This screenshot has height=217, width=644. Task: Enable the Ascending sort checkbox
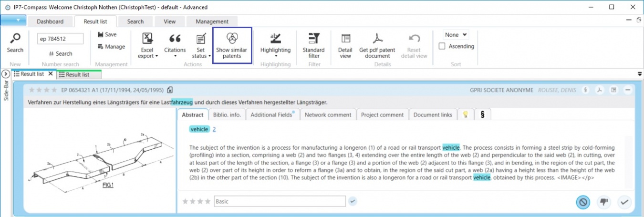(442, 46)
